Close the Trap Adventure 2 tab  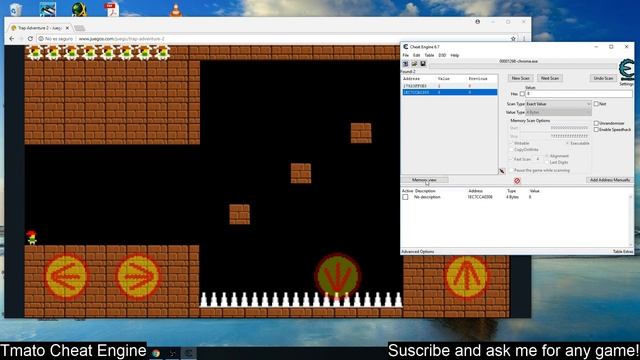(x=67, y=28)
